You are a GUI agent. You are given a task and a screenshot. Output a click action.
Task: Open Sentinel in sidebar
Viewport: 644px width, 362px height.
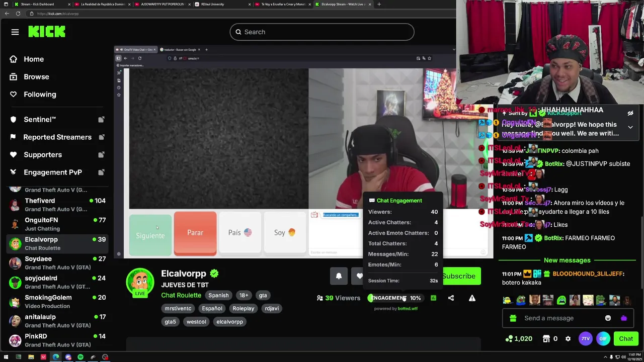pyautogui.click(x=56, y=120)
